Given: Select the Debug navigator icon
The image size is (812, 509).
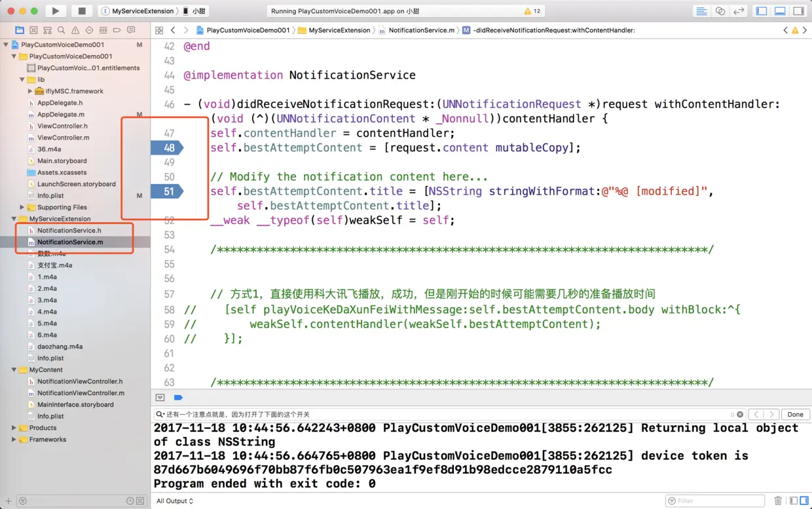Looking at the screenshot, I should pos(103,30).
